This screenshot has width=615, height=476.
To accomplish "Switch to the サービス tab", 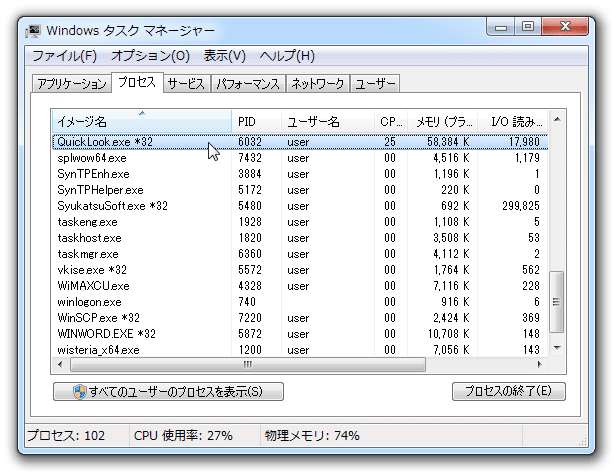I will [x=186, y=84].
